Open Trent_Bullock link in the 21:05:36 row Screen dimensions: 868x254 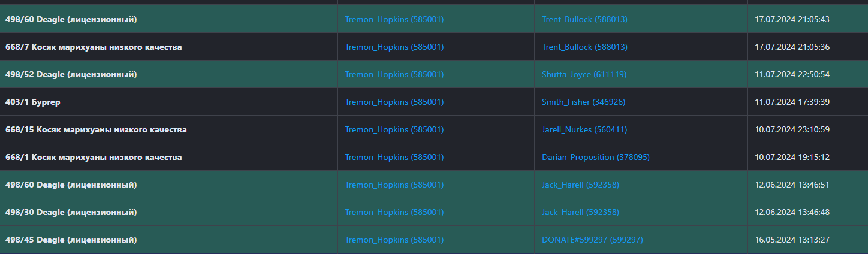tap(584, 47)
